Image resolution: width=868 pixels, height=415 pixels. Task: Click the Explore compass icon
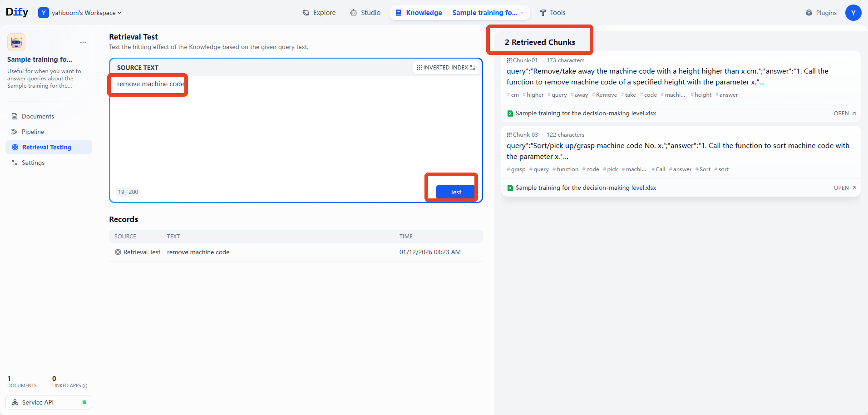[306, 13]
